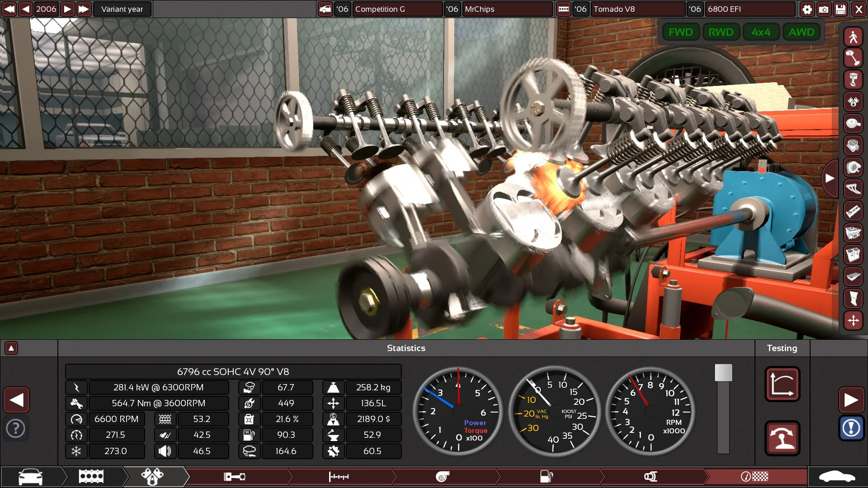Viewport: 868px width, 488px height.
Task: Expand the right parts sidebar arrow
Action: (830, 178)
